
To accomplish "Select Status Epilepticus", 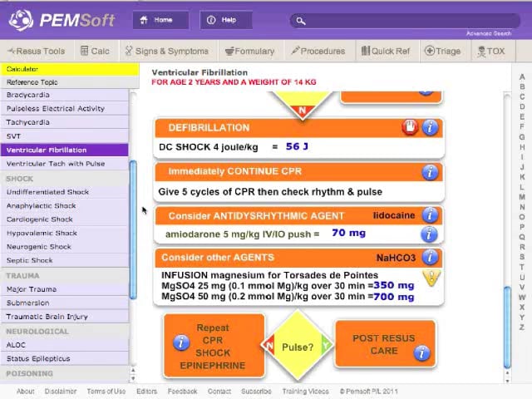I will click(x=65, y=358).
